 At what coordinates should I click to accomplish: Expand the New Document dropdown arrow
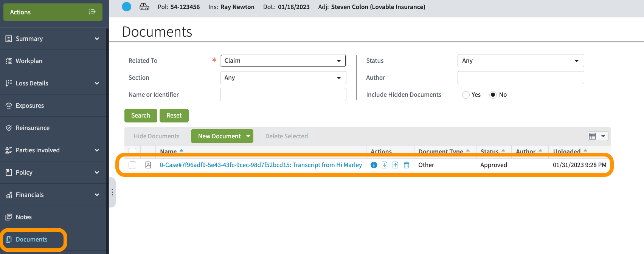248,136
